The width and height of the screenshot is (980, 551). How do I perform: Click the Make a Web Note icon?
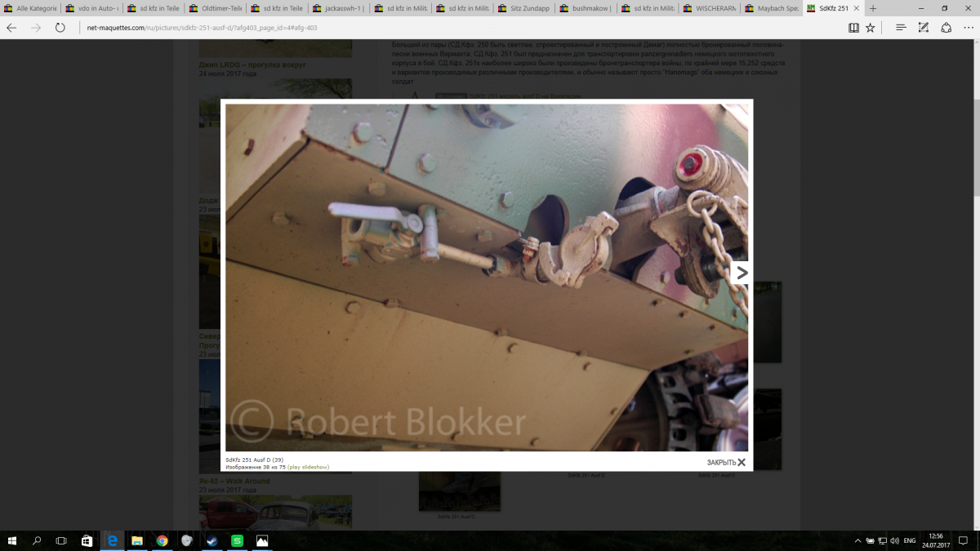click(x=924, y=28)
